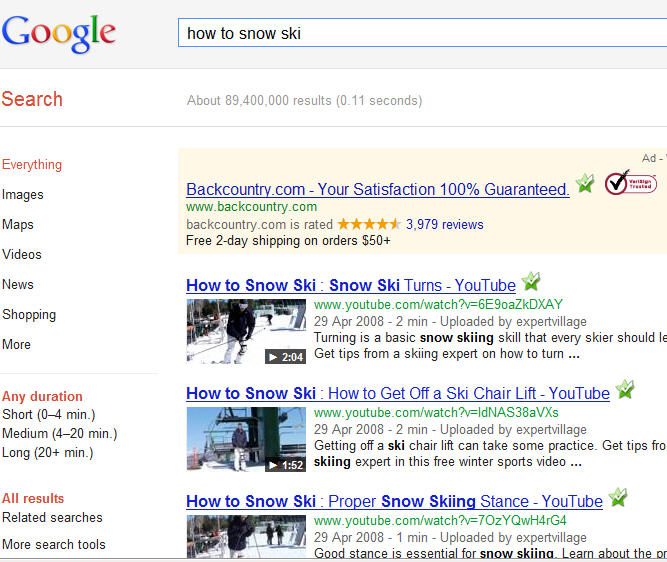Image resolution: width=667 pixels, height=562 pixels.
Task: Open Related searches
Action: click(x=52, y=517)
